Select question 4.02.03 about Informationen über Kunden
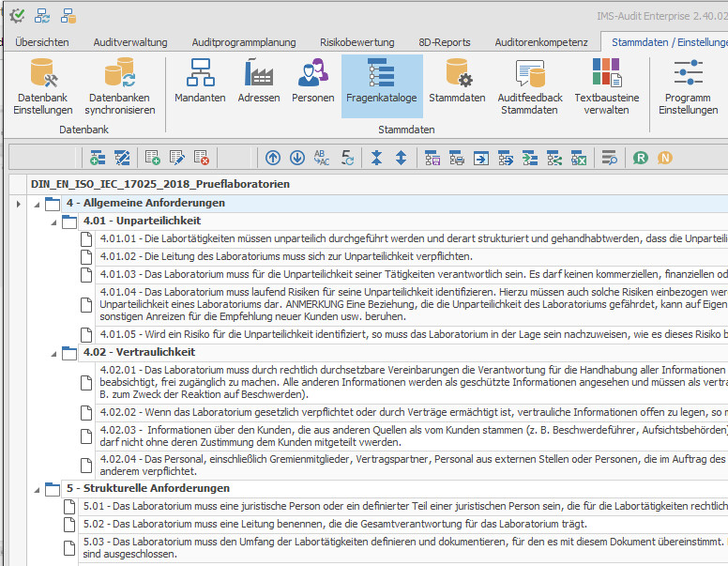 pos(413,436)
